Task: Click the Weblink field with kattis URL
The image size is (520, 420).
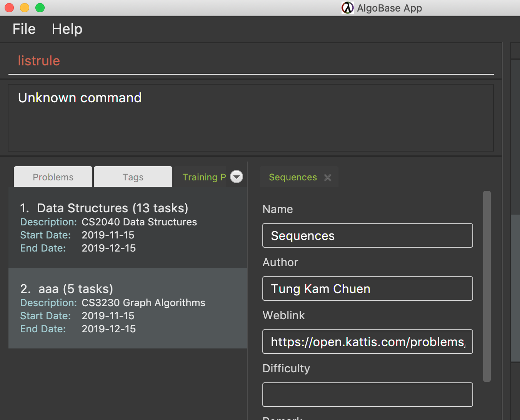Action: tap(368, 342)
